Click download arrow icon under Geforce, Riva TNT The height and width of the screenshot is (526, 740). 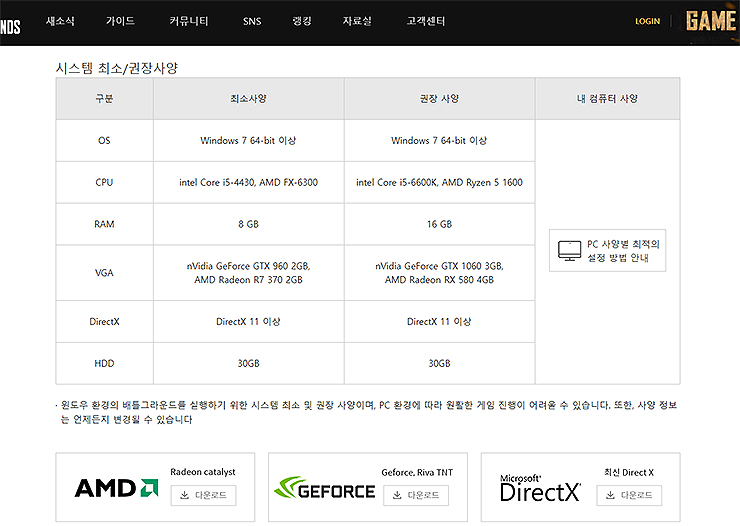click(x=397, y=495)
